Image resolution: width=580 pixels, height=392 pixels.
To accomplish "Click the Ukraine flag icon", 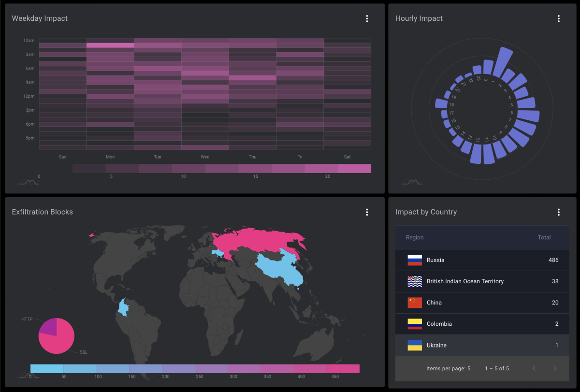I will [x=415, y=345].
